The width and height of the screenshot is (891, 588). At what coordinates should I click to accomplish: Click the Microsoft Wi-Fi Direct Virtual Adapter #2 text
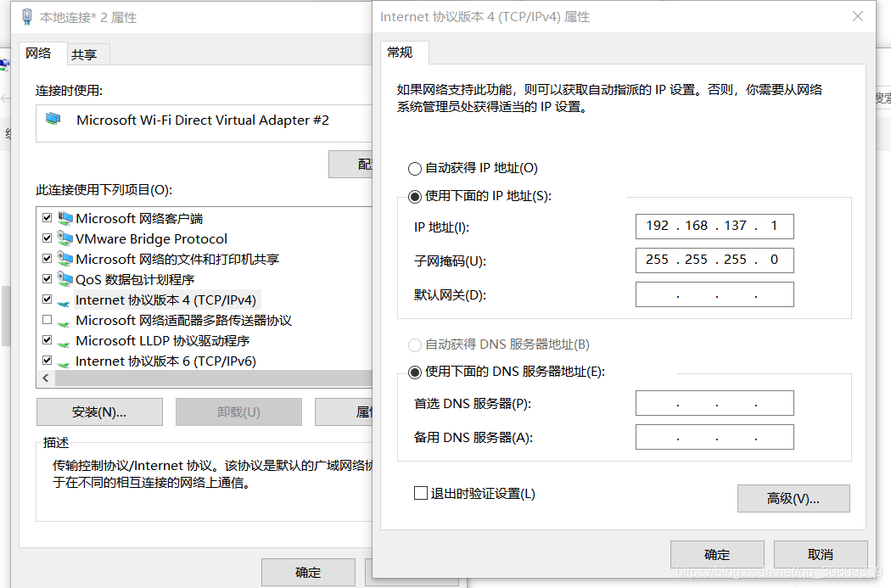pos(203,120)
